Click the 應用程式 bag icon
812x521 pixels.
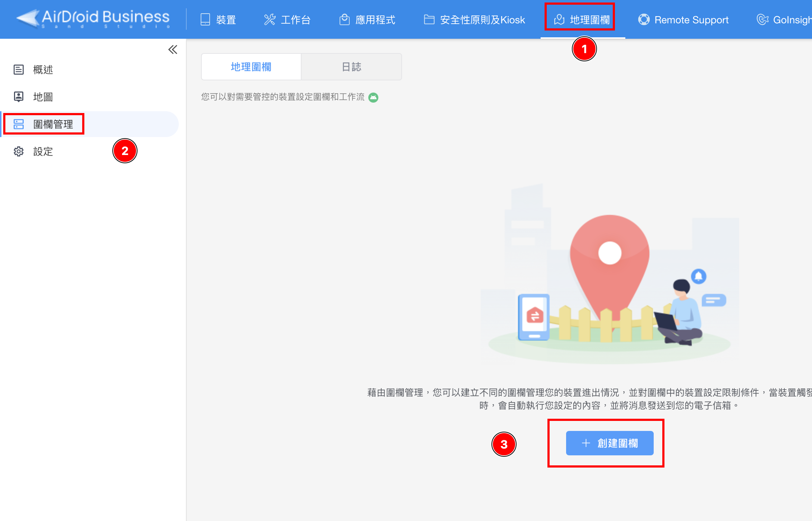coord(344,19)
